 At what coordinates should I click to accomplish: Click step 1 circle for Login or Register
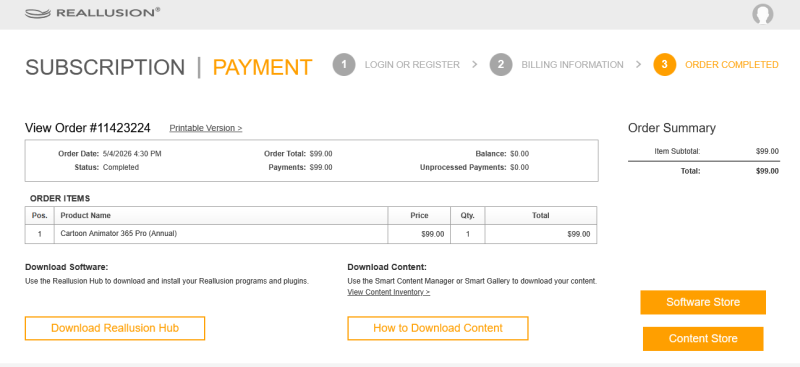(x=344, y=65)
